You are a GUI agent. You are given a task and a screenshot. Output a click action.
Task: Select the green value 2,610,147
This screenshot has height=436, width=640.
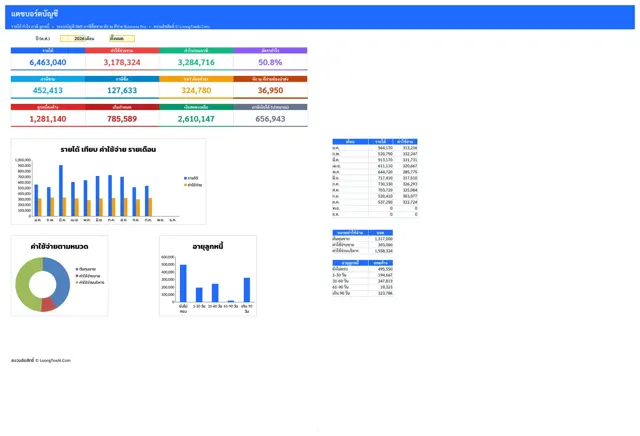click(196, 119)
